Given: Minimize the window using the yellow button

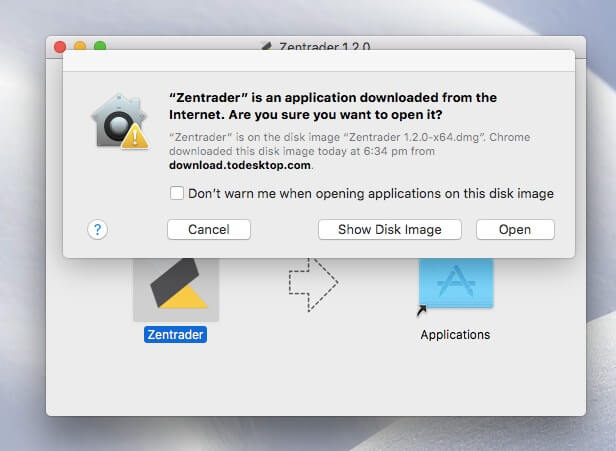Looking at the screenshot, I should point(80,46).
